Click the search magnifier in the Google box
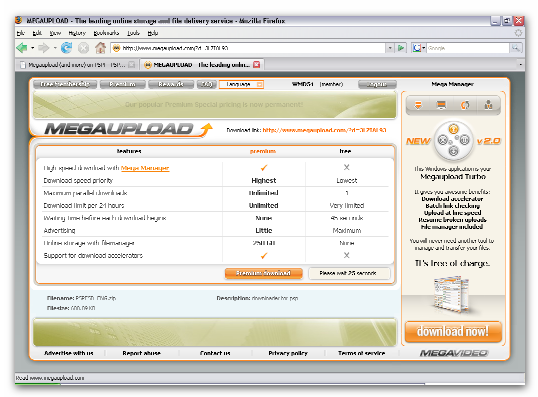Image resolution: width=538 pixels, height=397 pixels. tap(515, 48)
